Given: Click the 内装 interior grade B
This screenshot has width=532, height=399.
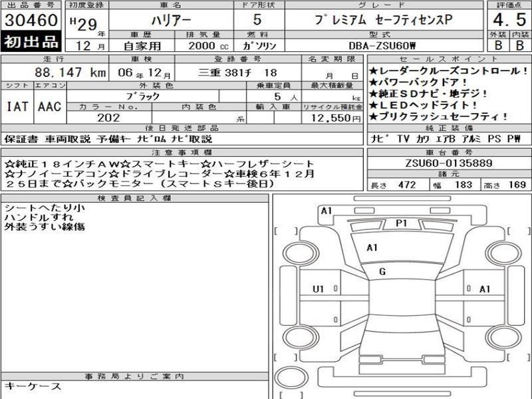Looking at the screenshot, I should [x=520, y=45].
